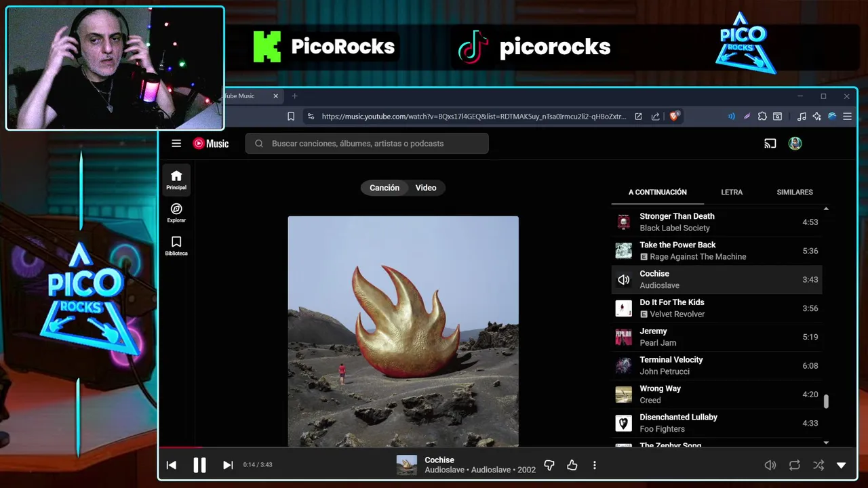Open the three-dot options menu in player bar
The height and width of the screenshot is (488, 868).
(x=595, y=465)
